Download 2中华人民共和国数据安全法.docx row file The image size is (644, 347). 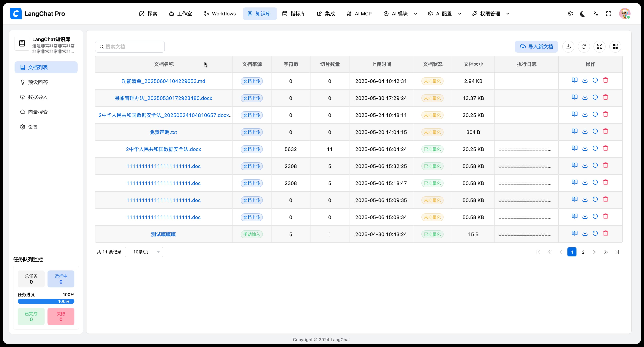(585, 148)
